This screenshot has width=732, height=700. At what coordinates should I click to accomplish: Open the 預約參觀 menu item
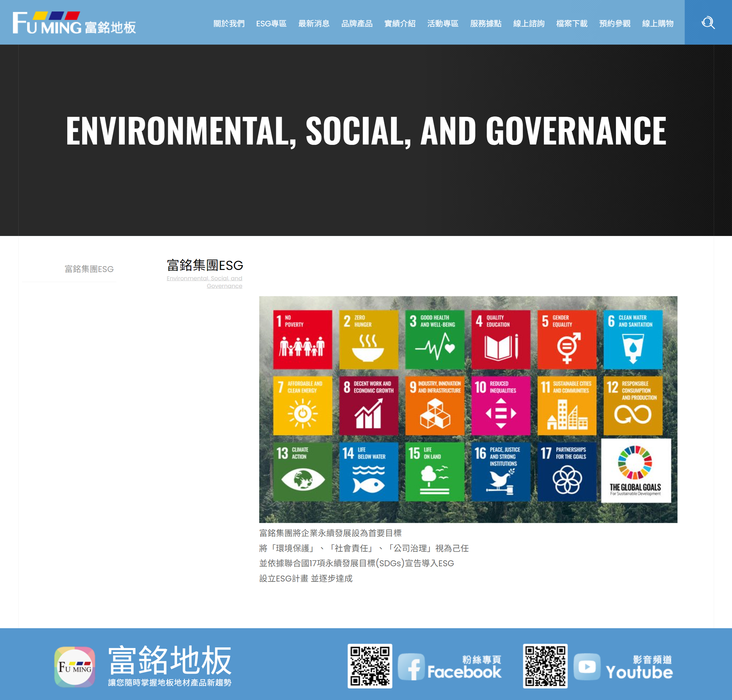(x=615, y=24)
